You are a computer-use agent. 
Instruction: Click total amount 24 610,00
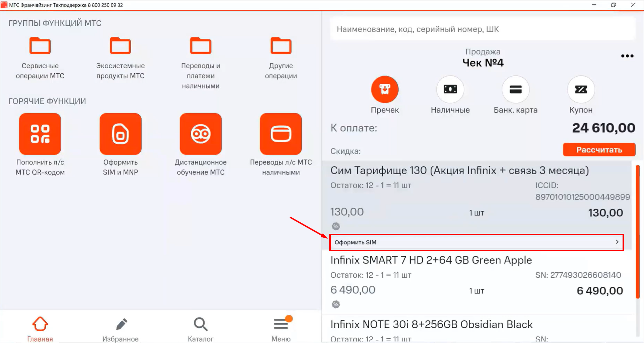click(604, 128)
